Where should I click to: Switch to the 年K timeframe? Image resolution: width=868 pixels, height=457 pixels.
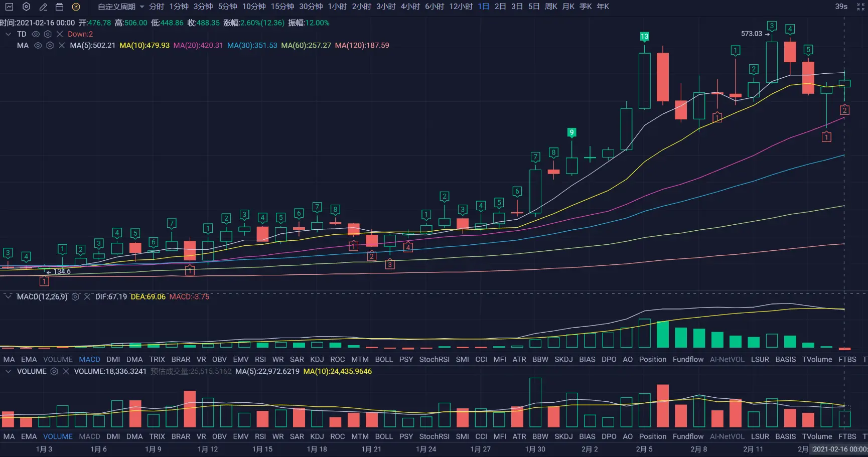(x=603, y=7)
